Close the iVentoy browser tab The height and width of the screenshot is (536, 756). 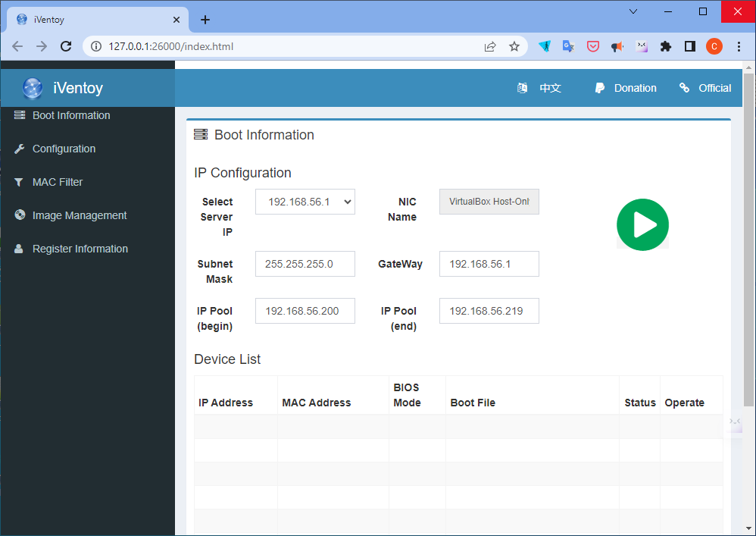[x=177, y=20]
